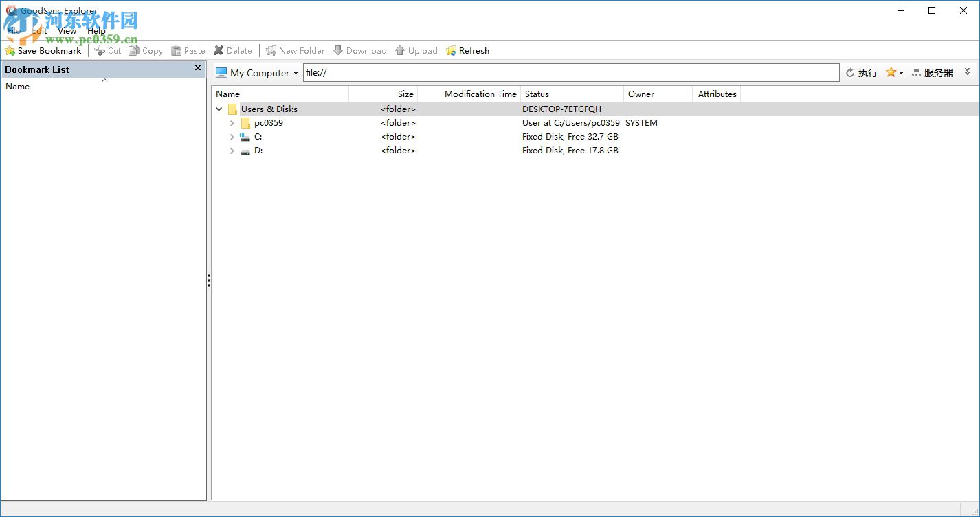The width and height of the screenshot is (980, 517).
Task: Click the Copy toolbar button
Action: pyautogui.click(x=146, y=51)
